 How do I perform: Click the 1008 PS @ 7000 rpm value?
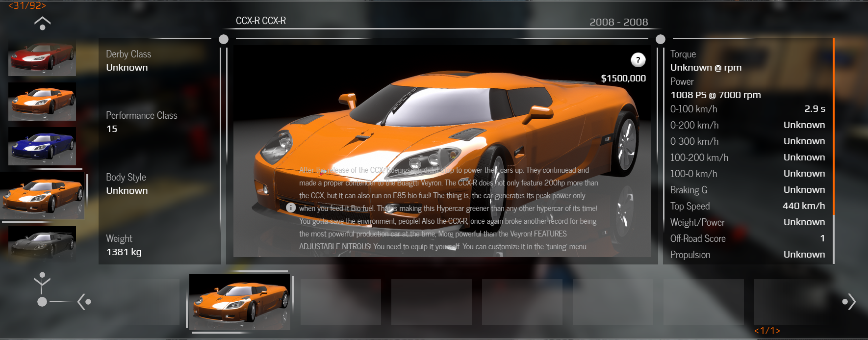coord(715,95)
